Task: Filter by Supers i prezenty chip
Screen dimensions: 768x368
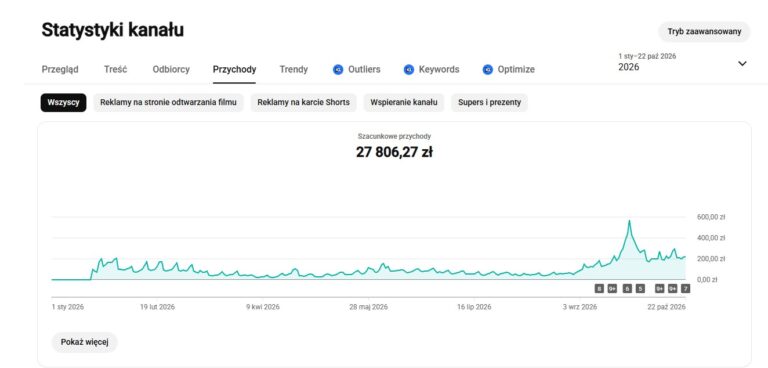Action: (x=489, y=102)
